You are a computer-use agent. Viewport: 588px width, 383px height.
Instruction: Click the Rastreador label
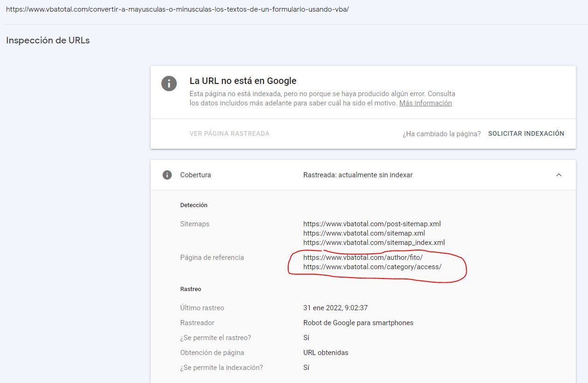click(197, 323)
